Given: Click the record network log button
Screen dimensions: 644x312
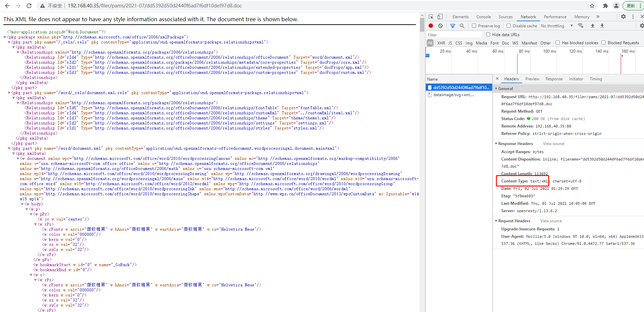Looking at the screenshot, I should pyautogui.click(x=431, y=26).
